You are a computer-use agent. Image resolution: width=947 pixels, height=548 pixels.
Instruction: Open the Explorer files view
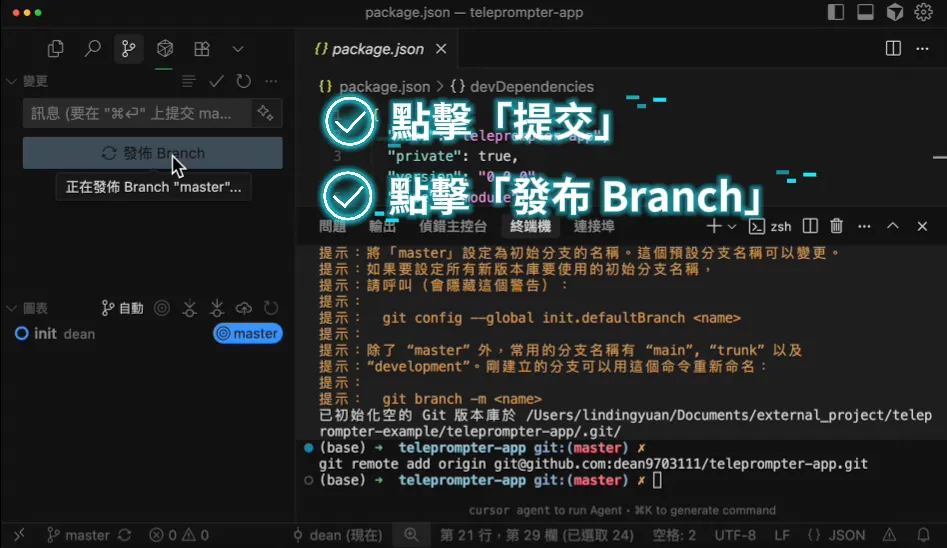click(x=56, y=48)
